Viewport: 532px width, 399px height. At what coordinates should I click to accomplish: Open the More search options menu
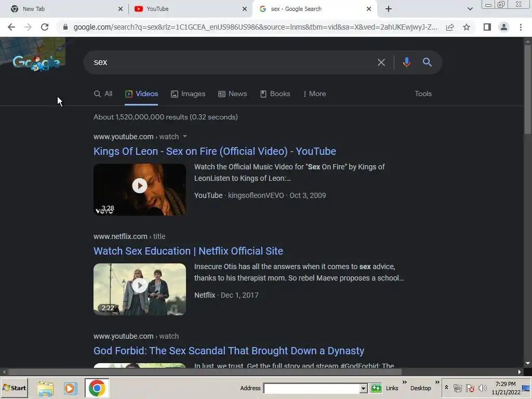(x=314, y=94)
